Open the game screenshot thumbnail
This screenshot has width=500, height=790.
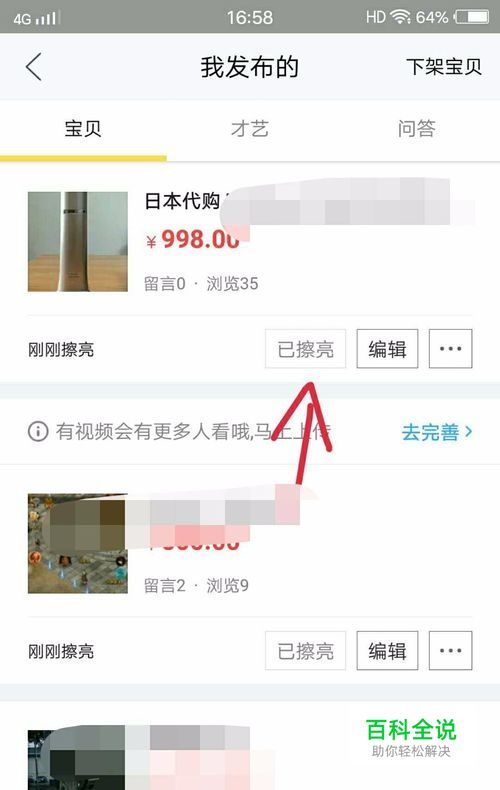[78, 543]
